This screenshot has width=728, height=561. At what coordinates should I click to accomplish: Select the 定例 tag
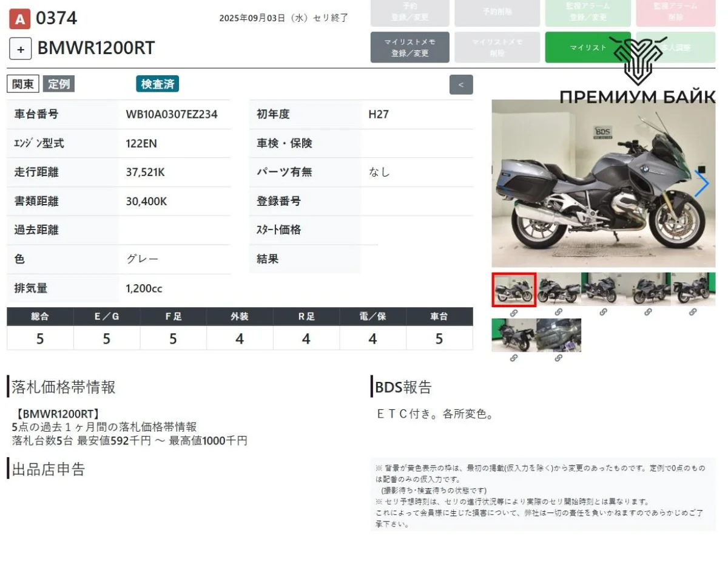tap(59, 84)
